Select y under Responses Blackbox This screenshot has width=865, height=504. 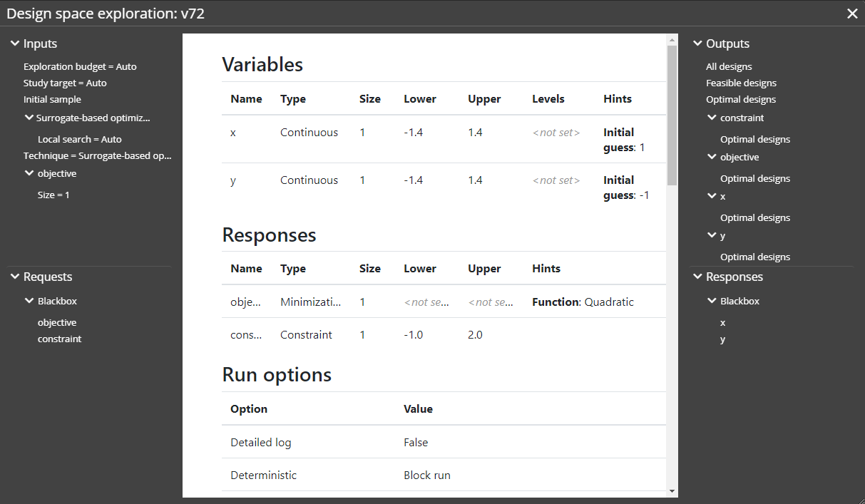pyautogui.click(x=722, y=339)
